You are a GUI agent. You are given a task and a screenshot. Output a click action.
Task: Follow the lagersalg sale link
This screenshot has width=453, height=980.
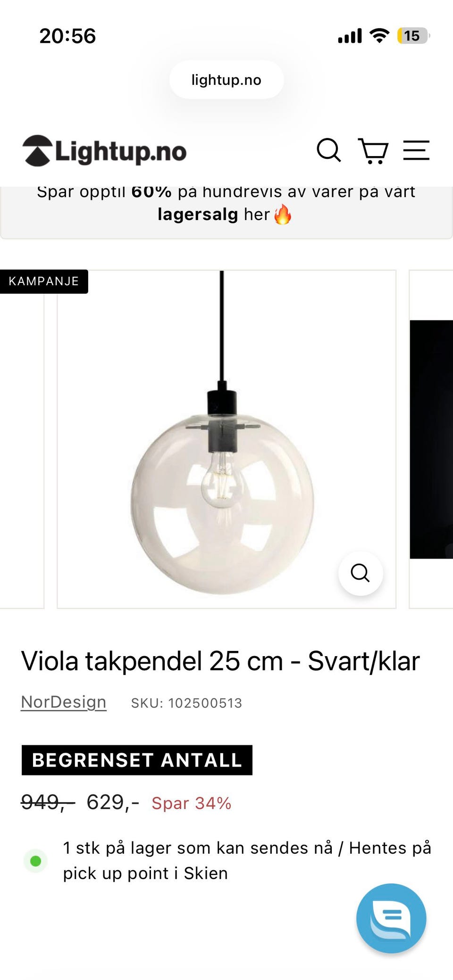198,214
